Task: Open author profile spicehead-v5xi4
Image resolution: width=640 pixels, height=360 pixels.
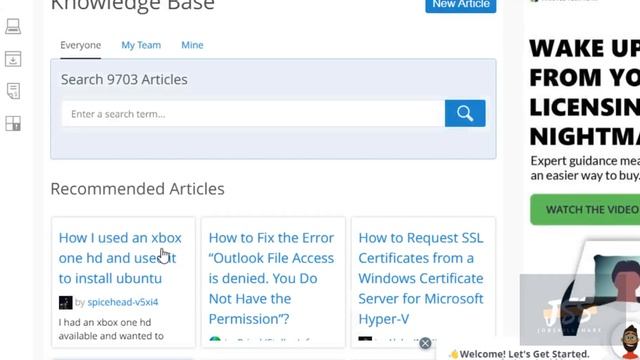Action: [x=123, y=302]
